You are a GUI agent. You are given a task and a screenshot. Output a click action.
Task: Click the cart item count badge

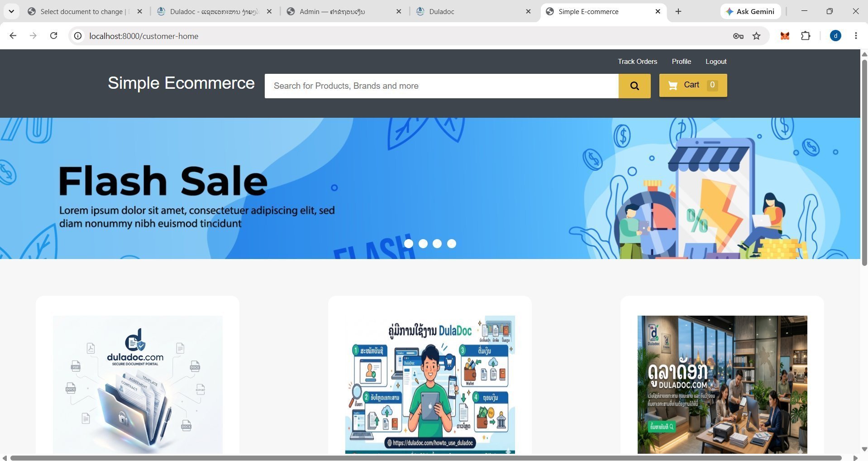(x=712, y=85)
